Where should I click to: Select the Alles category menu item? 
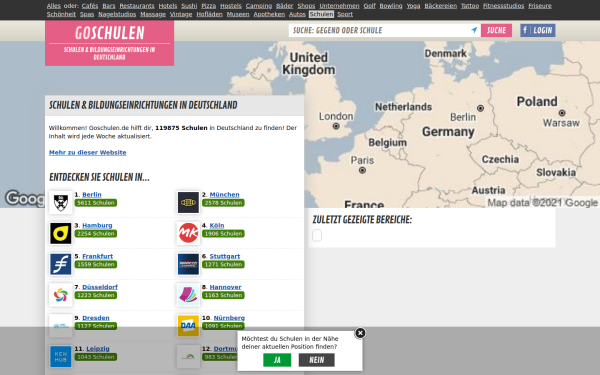(54, 6)
